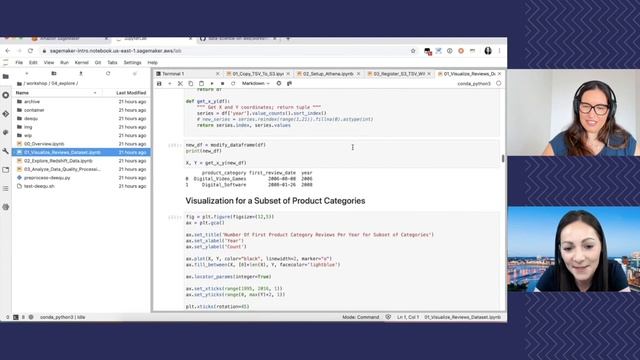
Task: Run the selected cell
Action: tap(212, 84)
